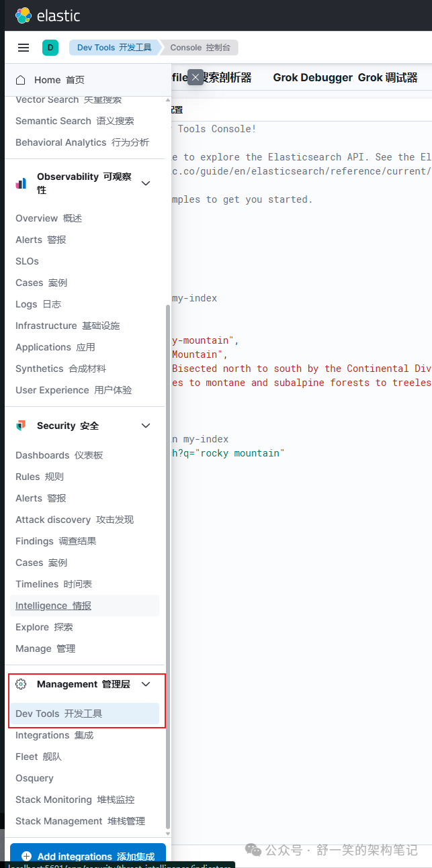The image size is (432, 868).
Task: Click the "rocky mountain" query line in console
Action: (x=228, y=453)
